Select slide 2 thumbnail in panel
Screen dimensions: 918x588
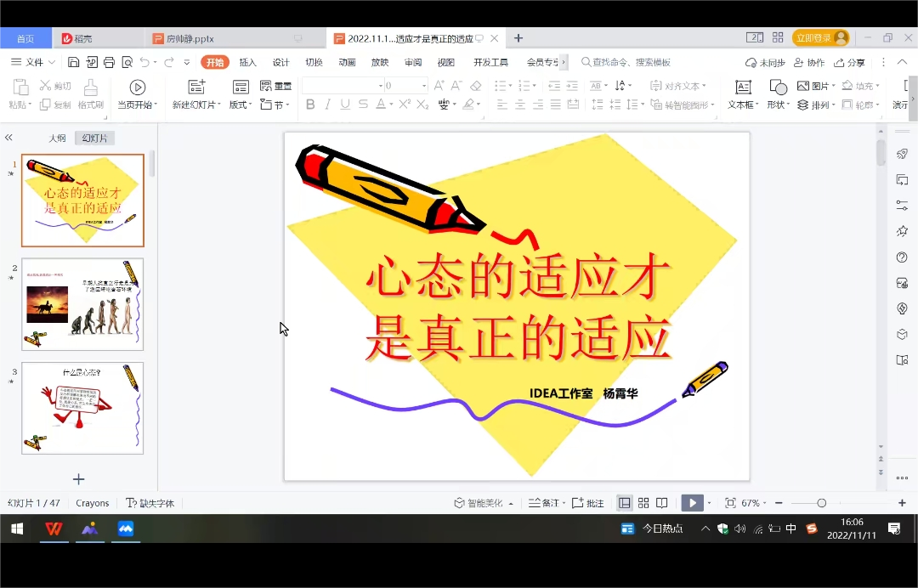82,304
